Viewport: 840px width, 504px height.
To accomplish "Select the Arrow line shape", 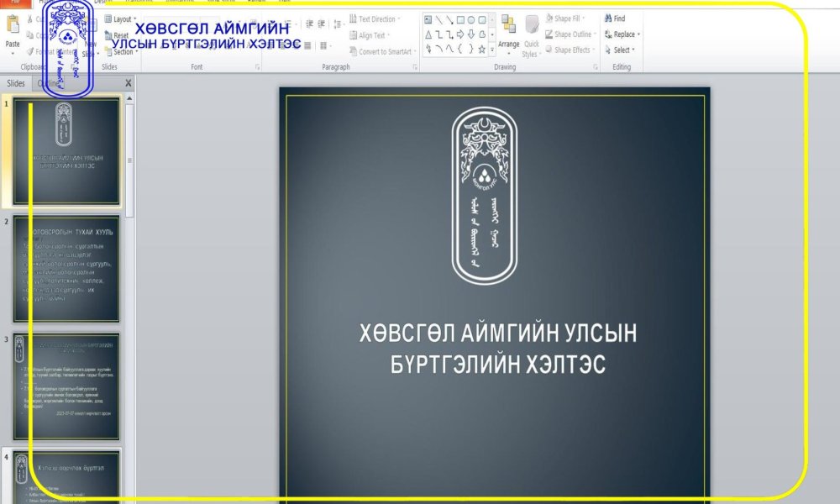I will [x=449, y=20].
